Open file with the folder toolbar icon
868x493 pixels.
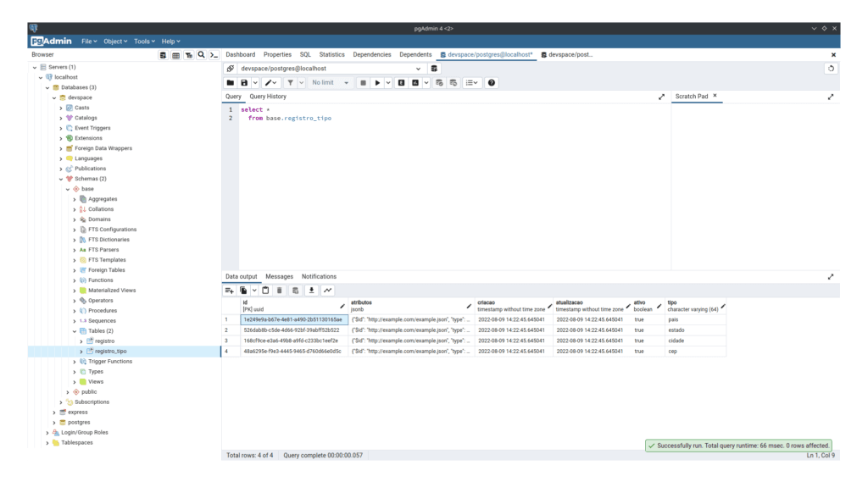(x=231, y=83)
